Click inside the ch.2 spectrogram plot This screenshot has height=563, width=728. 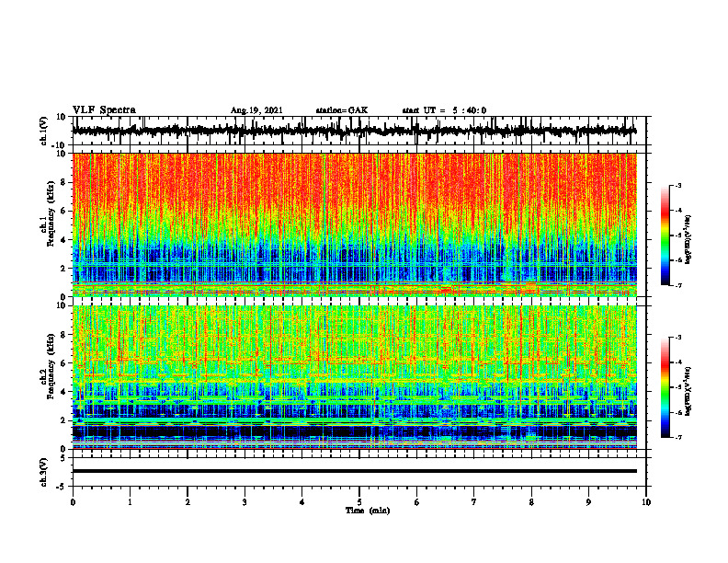coord(354,377)
